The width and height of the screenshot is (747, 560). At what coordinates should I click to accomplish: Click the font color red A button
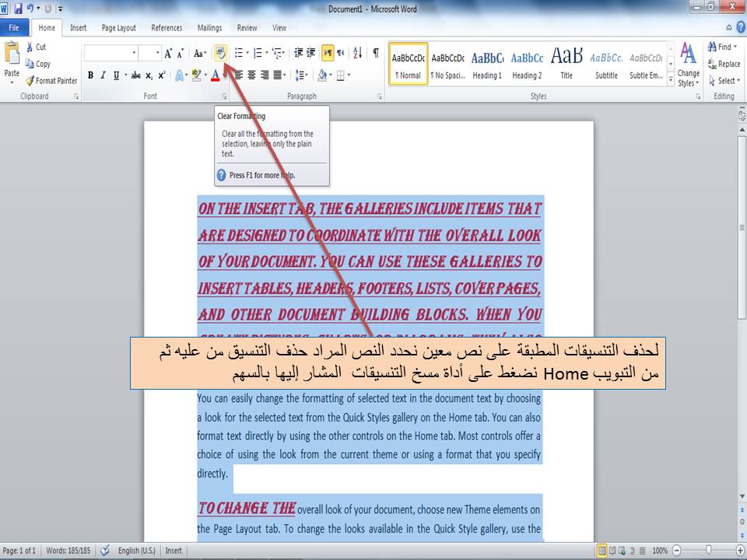click(215, 75)
